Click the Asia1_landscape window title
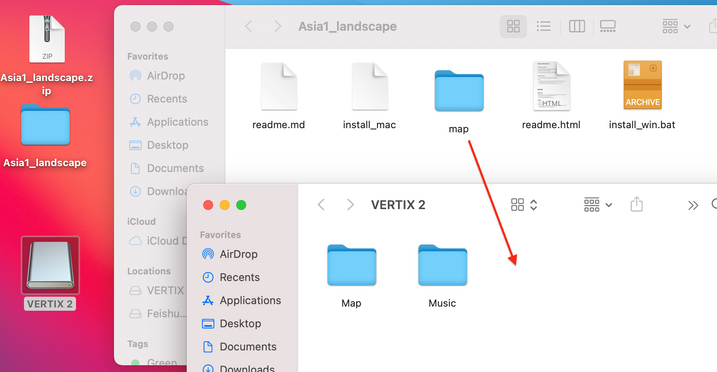 [x=348, y=27]
